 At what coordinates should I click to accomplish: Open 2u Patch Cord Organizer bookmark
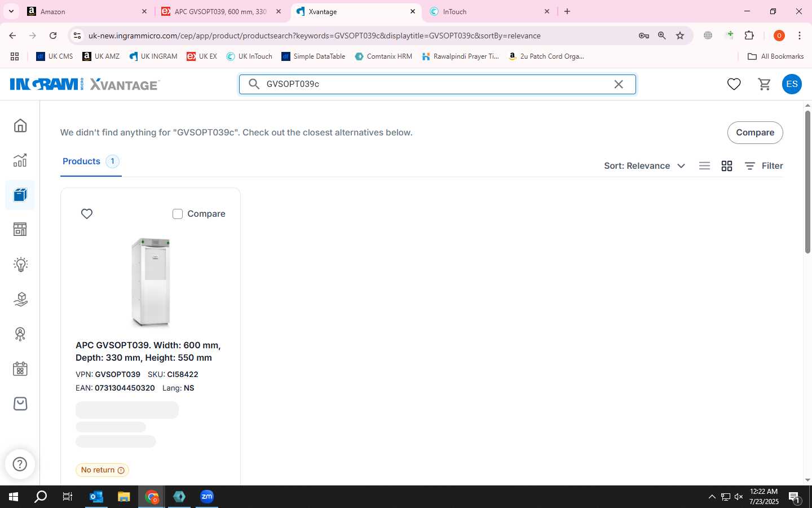pyautogui.click(x=546, y=56)
